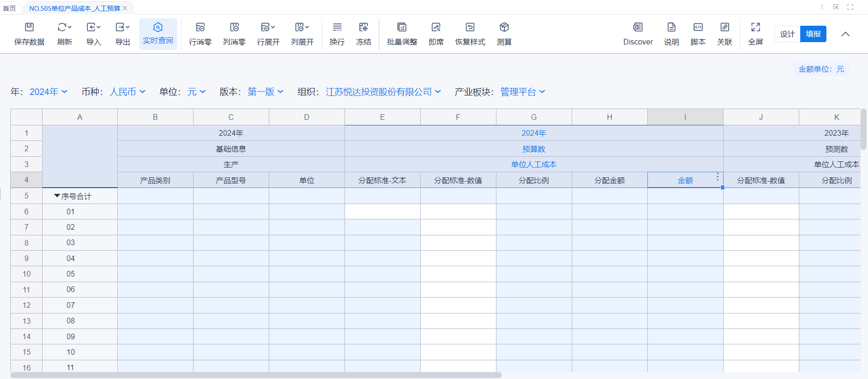Switch to the 首页 tab
This screenshot has width=868, height=379.
[x=9, y=8]
